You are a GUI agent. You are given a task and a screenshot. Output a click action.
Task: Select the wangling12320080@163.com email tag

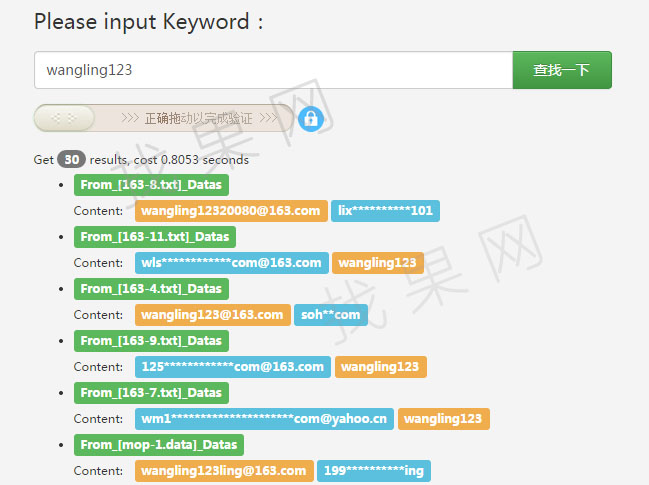click(x=231, y=211)
